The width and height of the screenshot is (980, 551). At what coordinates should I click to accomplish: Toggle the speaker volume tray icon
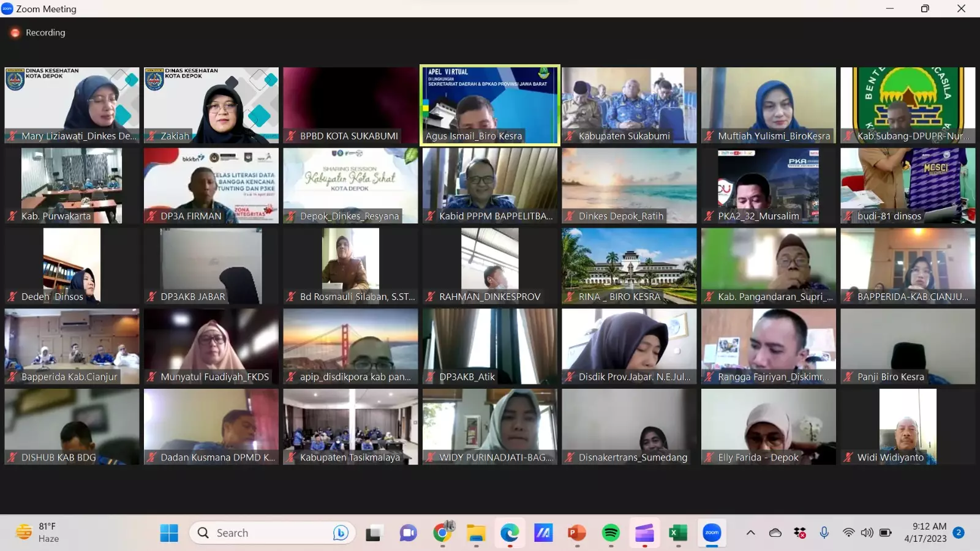[x=867, y=533]
